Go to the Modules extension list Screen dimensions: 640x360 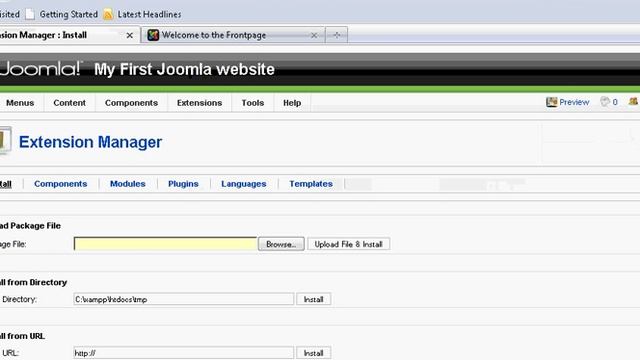128,184
